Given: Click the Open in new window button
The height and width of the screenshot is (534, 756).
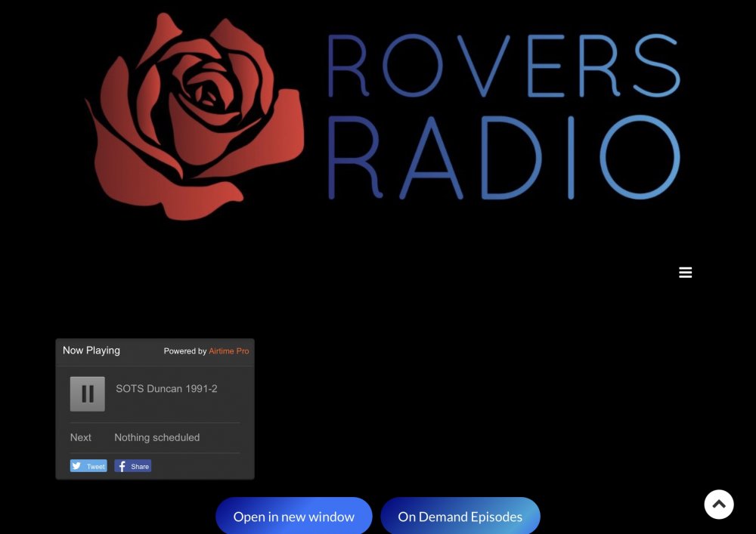Looking at the screenshot, I should (x=293, y=517).
